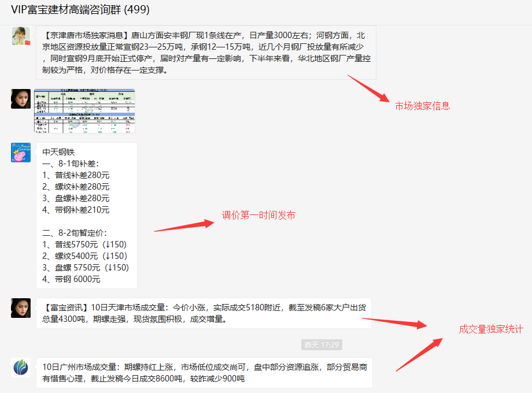Click the 中天钢铁 heading in price message
Viewport: 532px width, 393px height.
pos(59,152)
